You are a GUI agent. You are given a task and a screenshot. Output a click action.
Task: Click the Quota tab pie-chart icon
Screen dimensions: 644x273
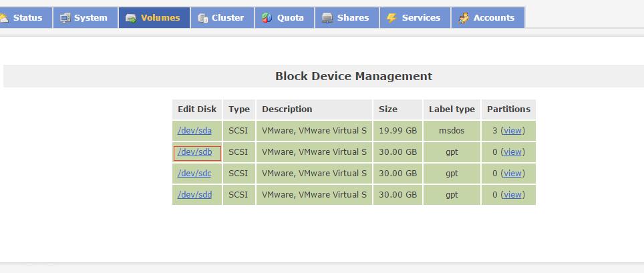(267, 18)
